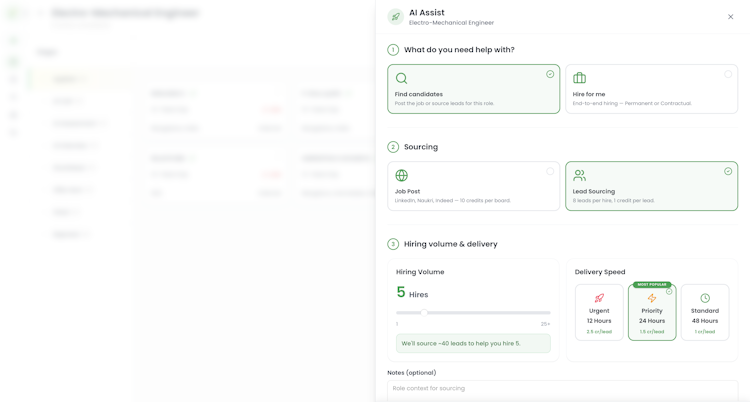
Task: Click the Hiring Volume slider handle
Action: (x=424, y=313)
